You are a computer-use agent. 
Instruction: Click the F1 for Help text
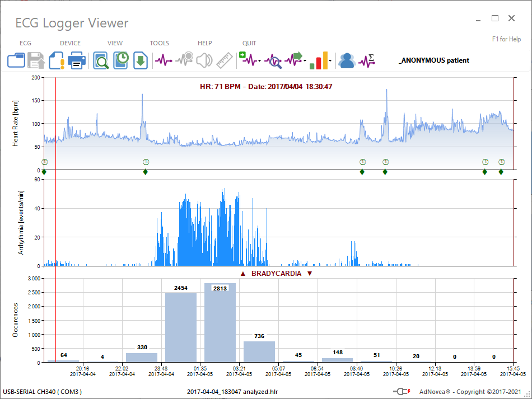[x=506, y=39]
